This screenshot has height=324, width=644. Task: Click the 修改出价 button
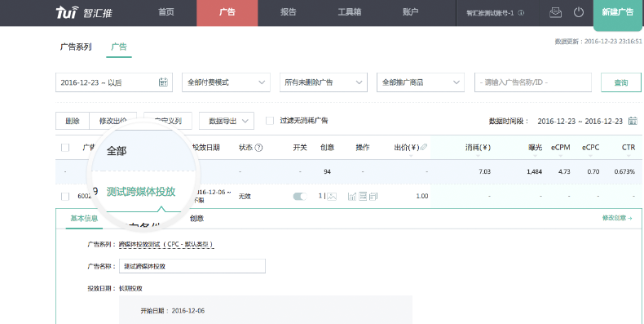(x=113, y=121)
